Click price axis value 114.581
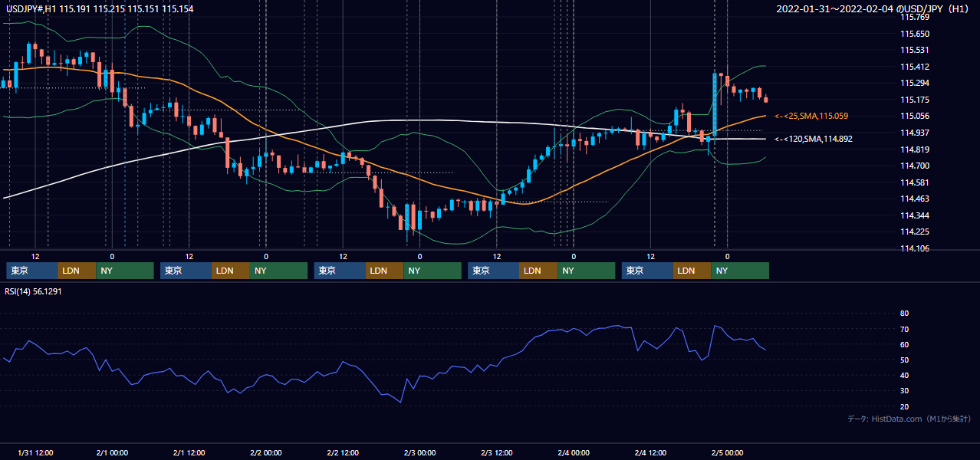Screen dimensions: 980x460 (x=914, y=182)
